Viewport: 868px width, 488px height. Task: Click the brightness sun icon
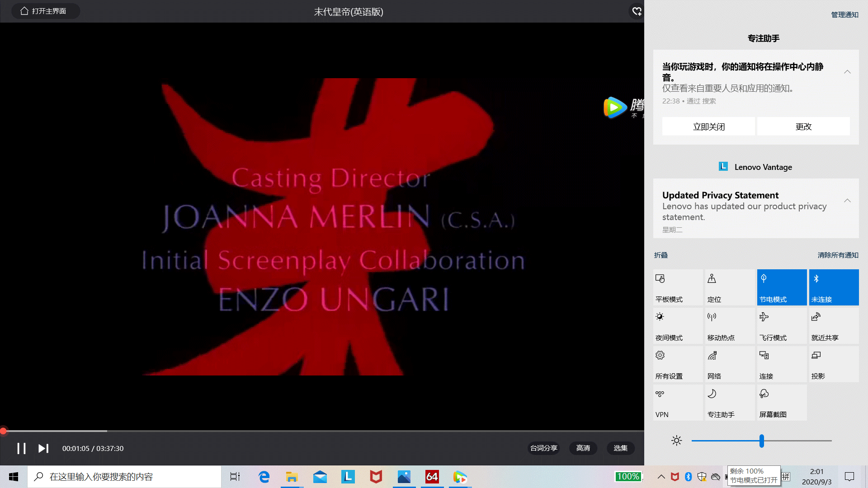(x=676, y=441)
